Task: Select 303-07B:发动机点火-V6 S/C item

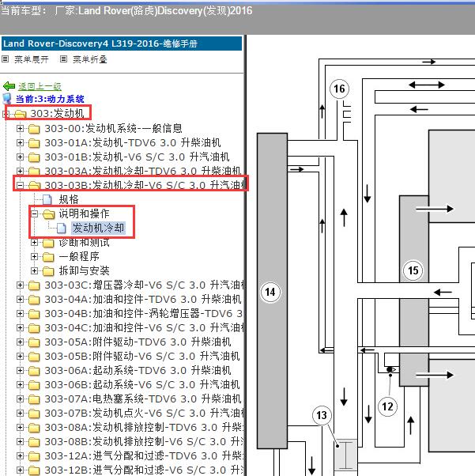Action: tap(145, 414)
